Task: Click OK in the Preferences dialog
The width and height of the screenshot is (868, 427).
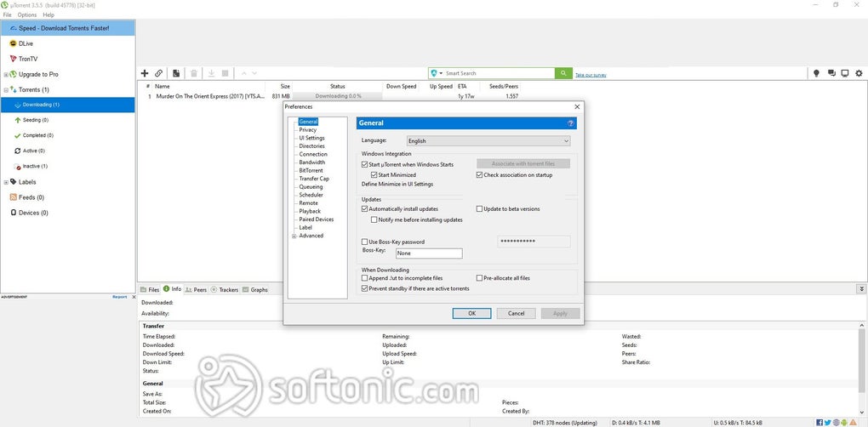Action: pyautogui.click(x=471, y=313)
